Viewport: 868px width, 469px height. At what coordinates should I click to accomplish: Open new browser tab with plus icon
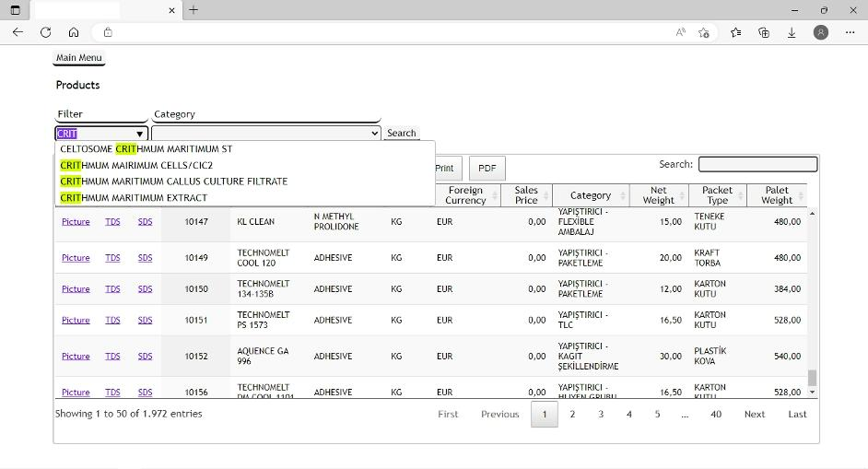tap(194, 10)
